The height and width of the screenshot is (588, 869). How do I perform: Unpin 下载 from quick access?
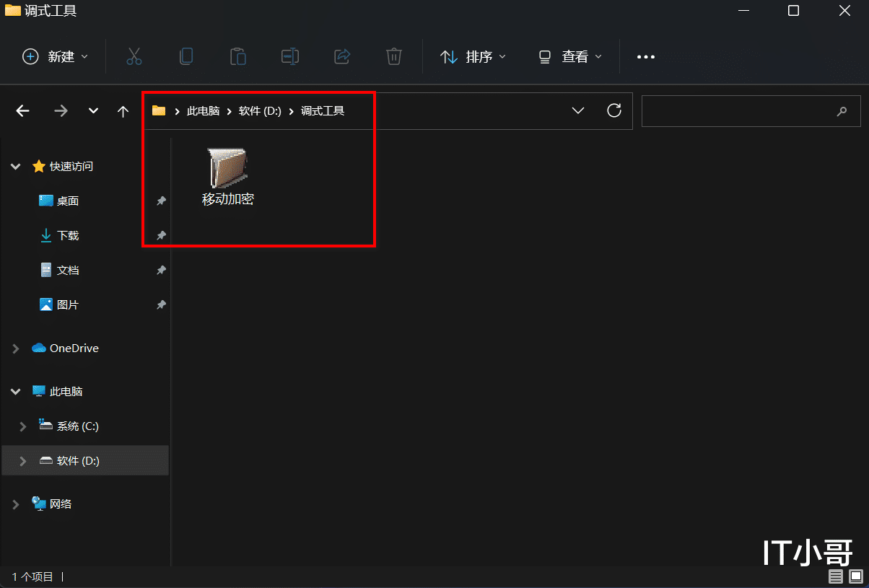[x=160, y=235]
